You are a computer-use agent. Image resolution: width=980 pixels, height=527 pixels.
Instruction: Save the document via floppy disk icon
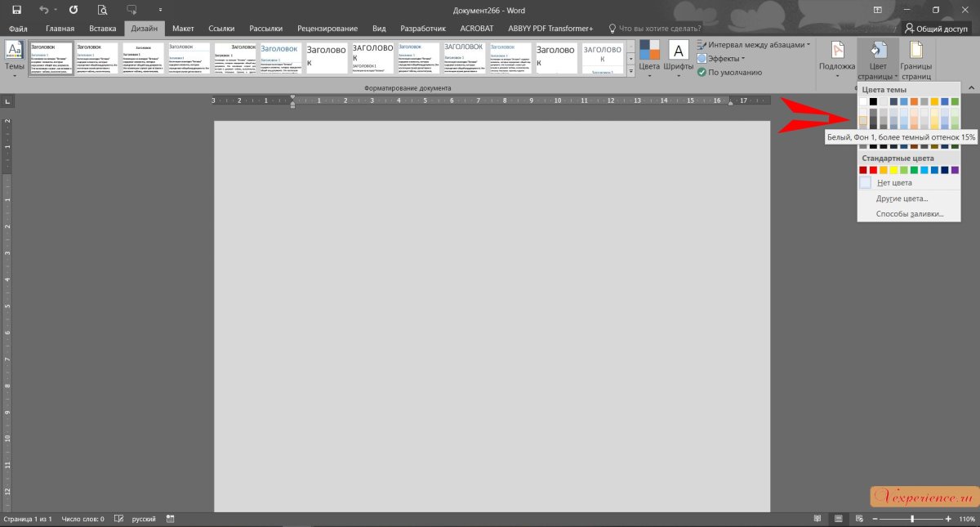point(16,10)
